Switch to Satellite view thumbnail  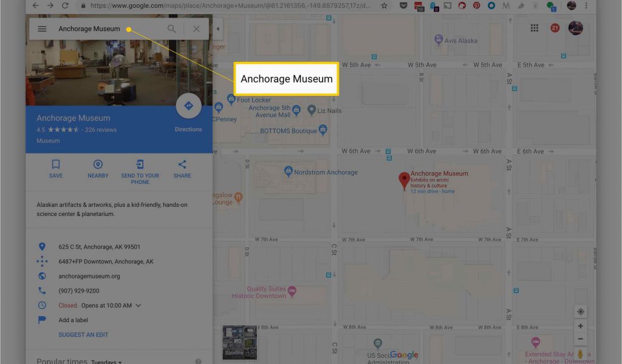tap(239, 343)
